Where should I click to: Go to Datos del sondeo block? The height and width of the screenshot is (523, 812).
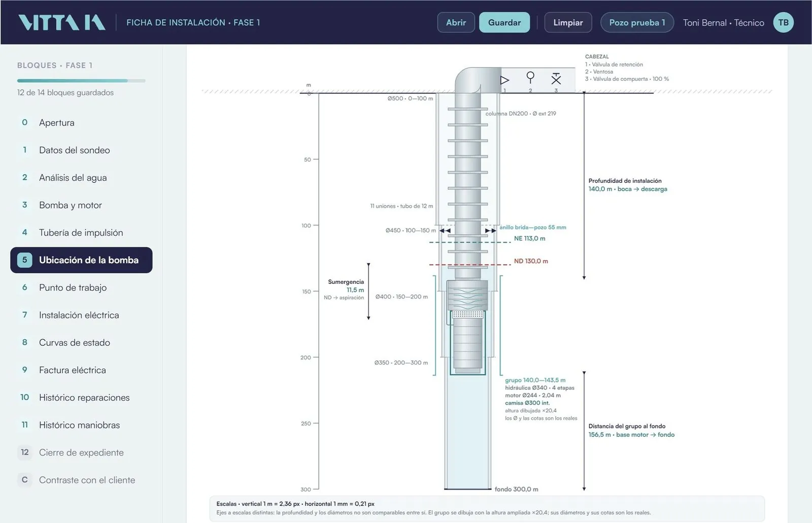(x=81, y=150)
